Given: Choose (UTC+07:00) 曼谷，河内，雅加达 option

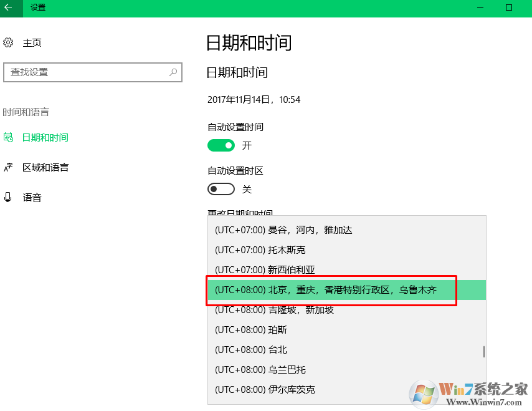Looking at the screenshot, I should pos(283,230).
